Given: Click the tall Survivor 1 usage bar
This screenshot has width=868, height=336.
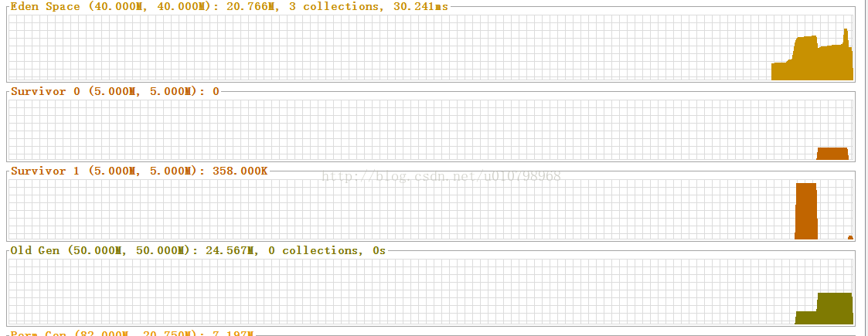Looking at the screenshot, I should [x=806, y=211].
